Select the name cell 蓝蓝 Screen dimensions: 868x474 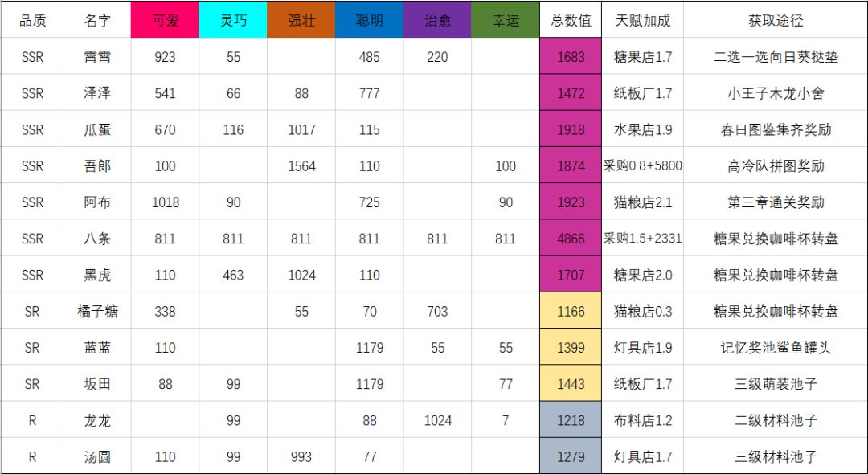[x=97, y=347]
